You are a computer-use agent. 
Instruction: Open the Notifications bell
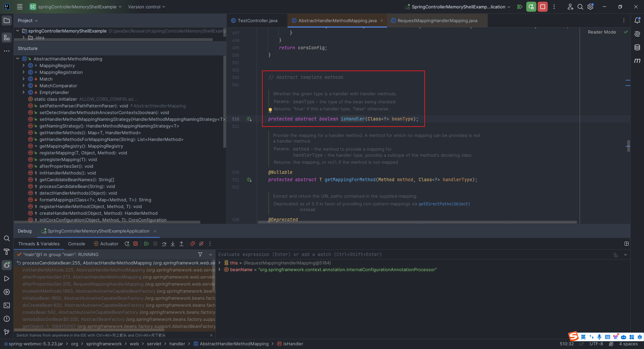click(x=637, y=20)
